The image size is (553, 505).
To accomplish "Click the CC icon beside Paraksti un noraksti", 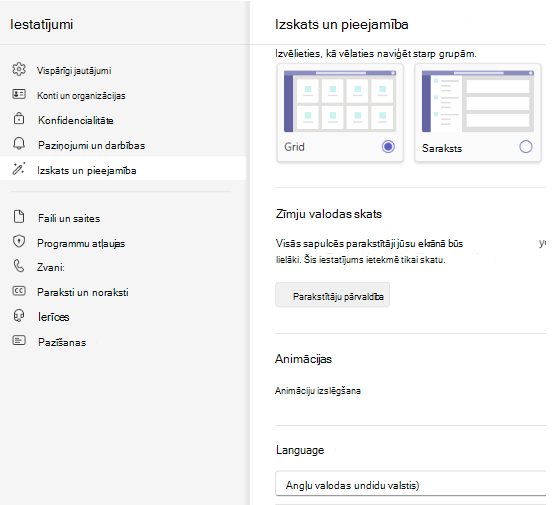I will (x=19, y=291).
